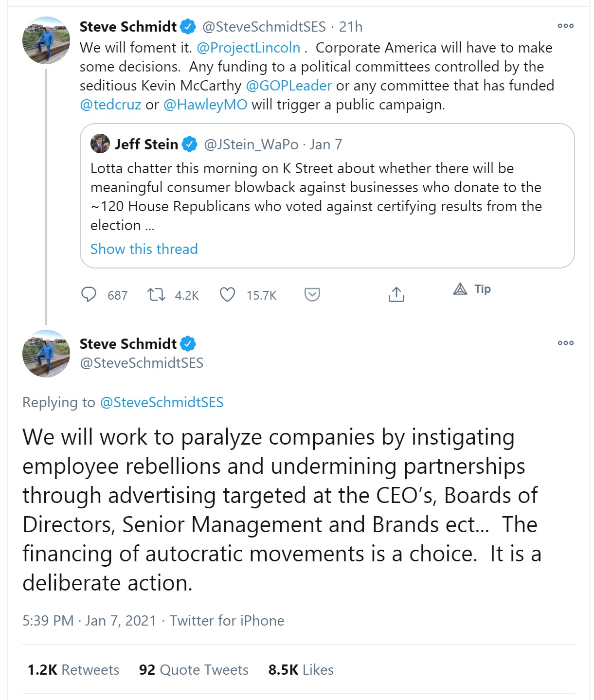Click the Tip triangle icon

(460, 289)
